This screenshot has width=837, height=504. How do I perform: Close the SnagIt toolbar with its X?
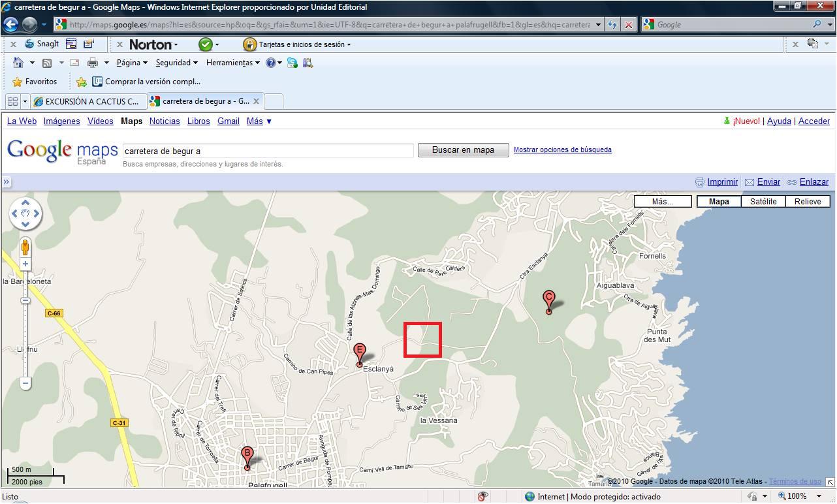click(x=12, y=44)
